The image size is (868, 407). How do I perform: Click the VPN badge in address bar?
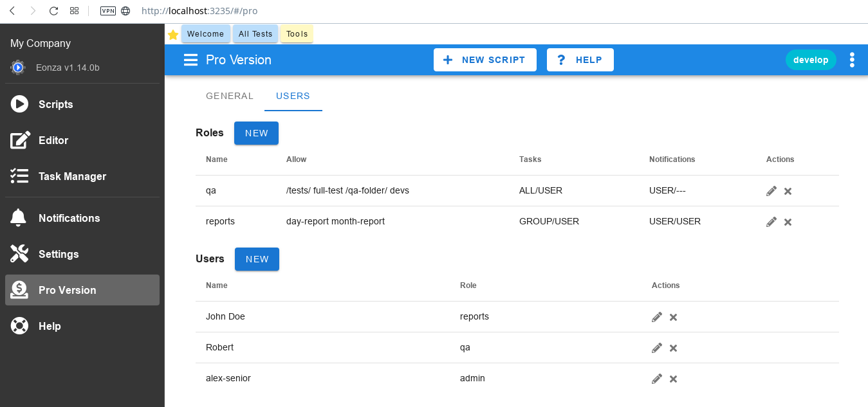tap(108, 11)
